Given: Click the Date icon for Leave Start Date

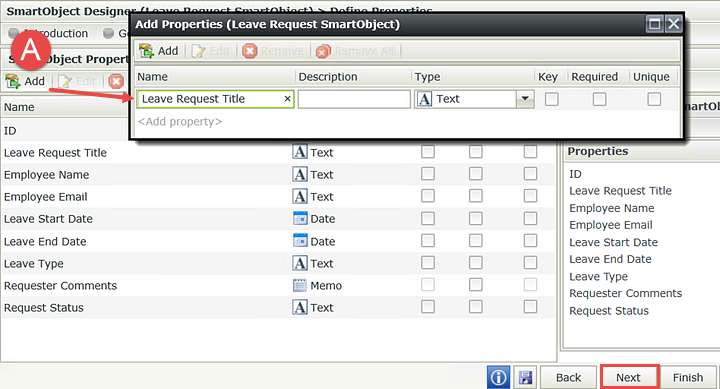Looking at the screenshot, I should [x=300, y=218].
